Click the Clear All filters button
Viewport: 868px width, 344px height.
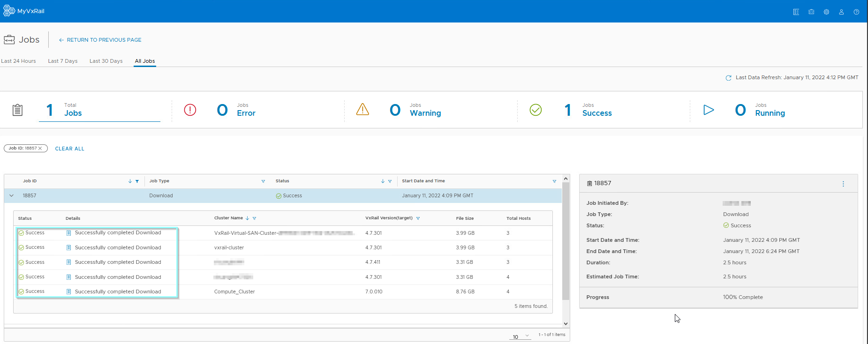pos(70,149)
